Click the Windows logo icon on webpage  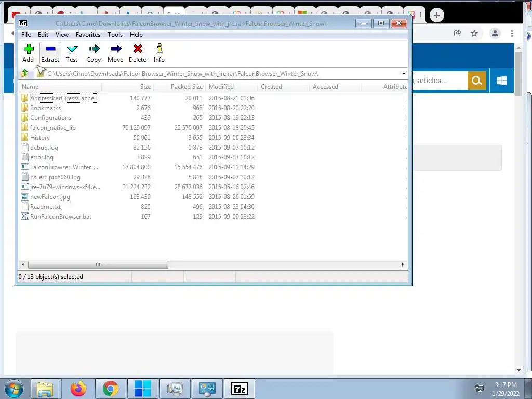[x=502, y=81]
